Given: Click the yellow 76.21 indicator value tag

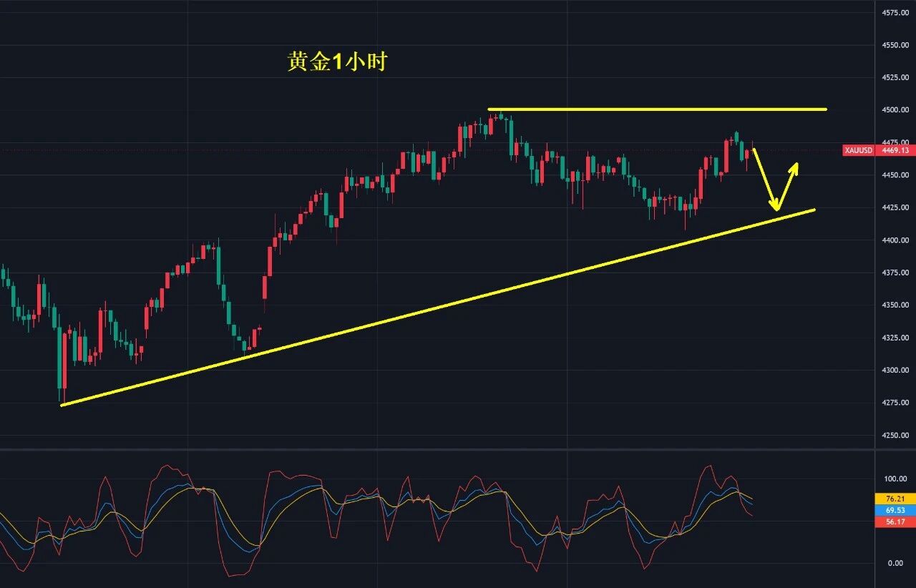Looking at the screenshot, I should (894, 499).
